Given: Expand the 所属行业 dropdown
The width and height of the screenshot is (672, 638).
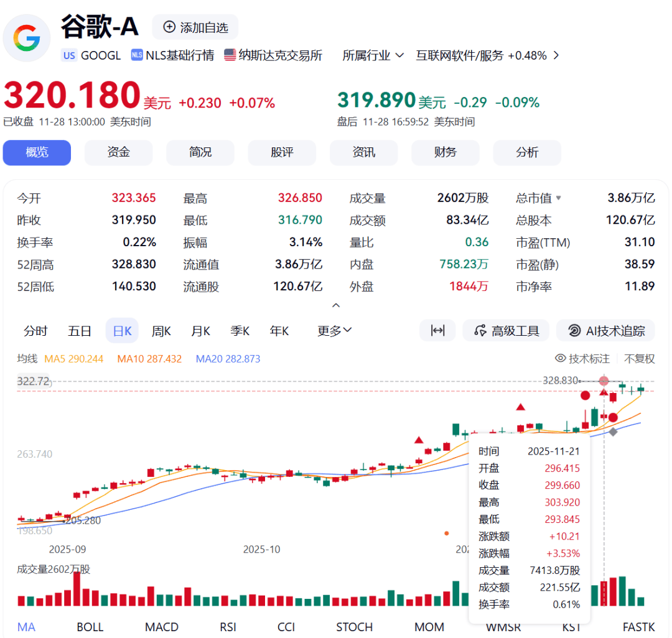Looking at the screenshot, I should (373, 55).
